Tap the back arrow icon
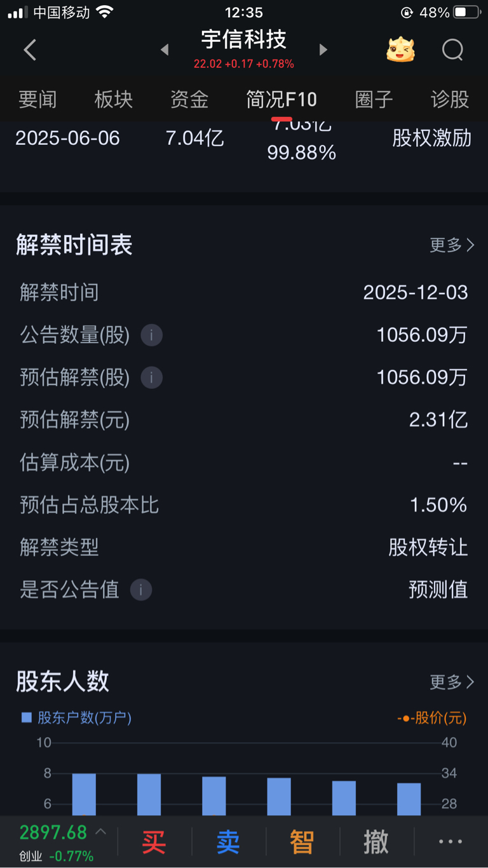 coord(30,50)
